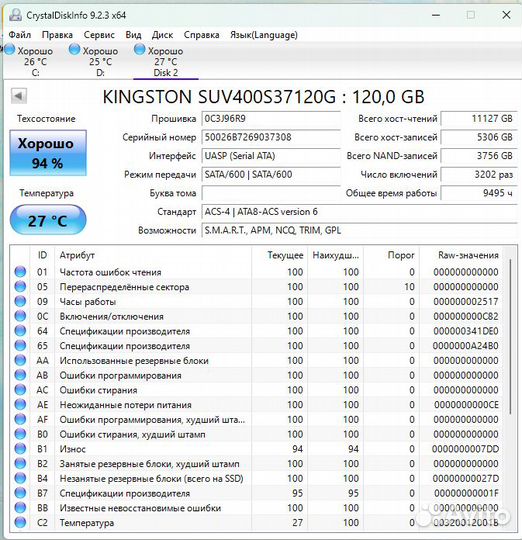Open the Сервис menu
The image size is (522, 540).
[99, 35]
